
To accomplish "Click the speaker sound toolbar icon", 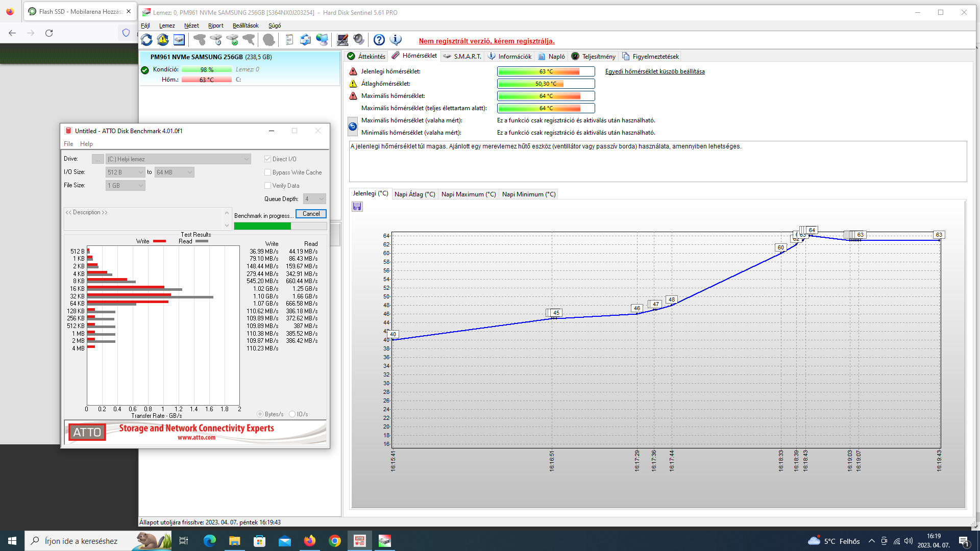I will pyautogui.click(x=359, y=40).
